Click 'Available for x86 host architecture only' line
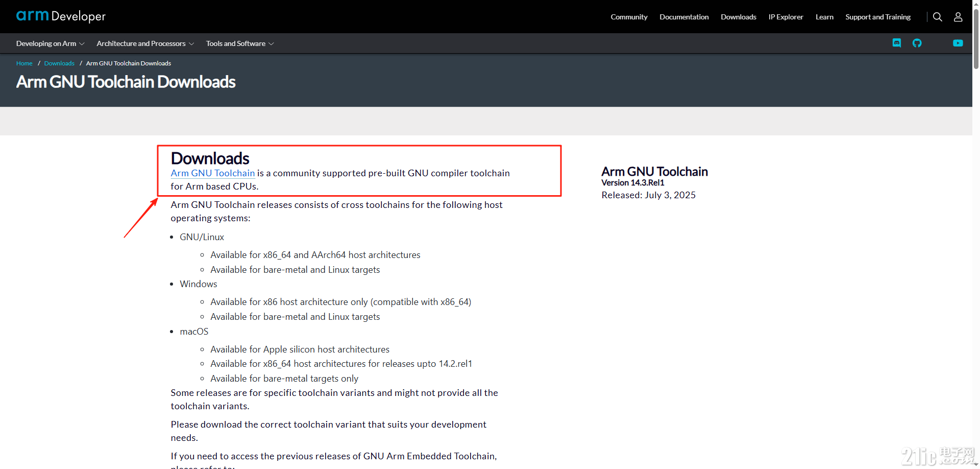980x469 pixels. point(341,302)
